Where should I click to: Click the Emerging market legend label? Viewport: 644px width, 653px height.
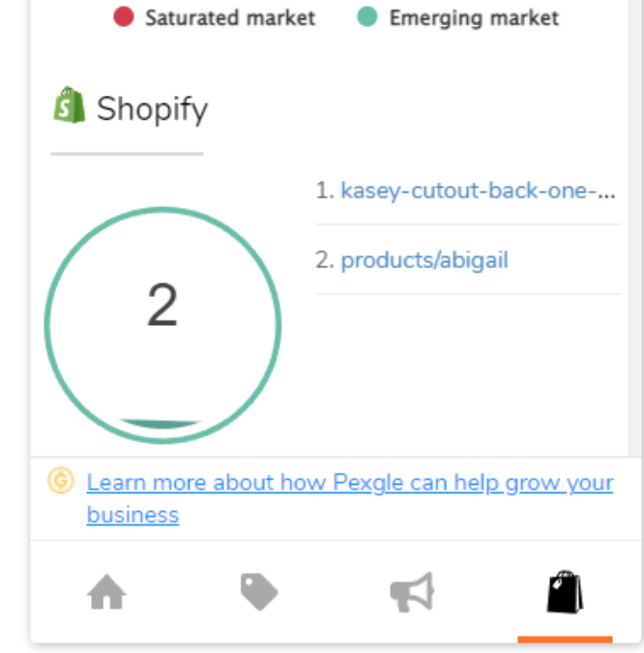tap(474, 17)
